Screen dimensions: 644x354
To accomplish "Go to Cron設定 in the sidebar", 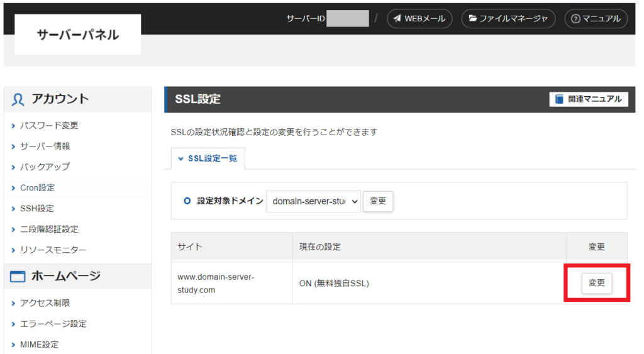I will [x=37, y=187].
